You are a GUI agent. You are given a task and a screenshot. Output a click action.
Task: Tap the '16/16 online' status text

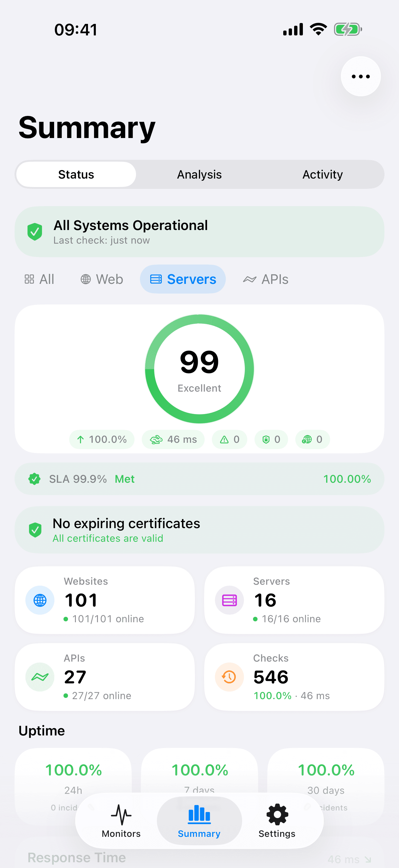click(291, 619)
